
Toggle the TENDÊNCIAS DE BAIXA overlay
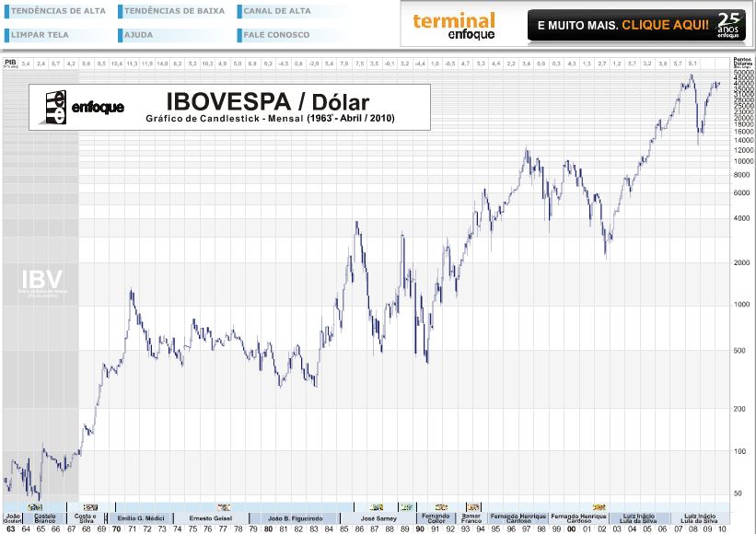[175, 11]
